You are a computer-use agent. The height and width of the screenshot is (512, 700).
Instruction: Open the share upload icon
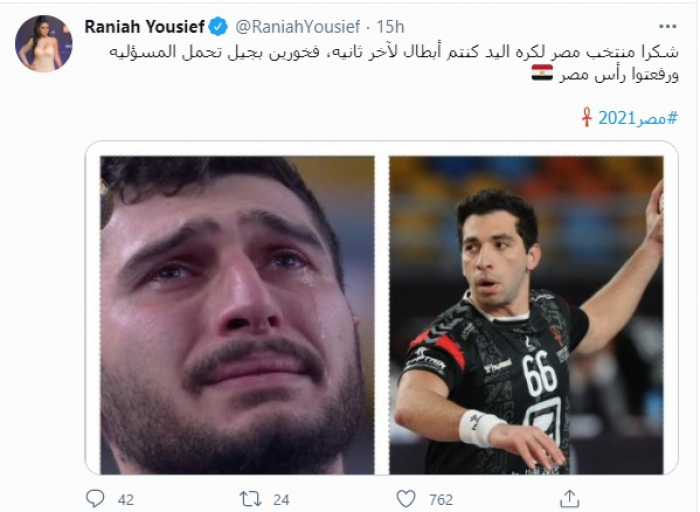[x=570, y=498]
